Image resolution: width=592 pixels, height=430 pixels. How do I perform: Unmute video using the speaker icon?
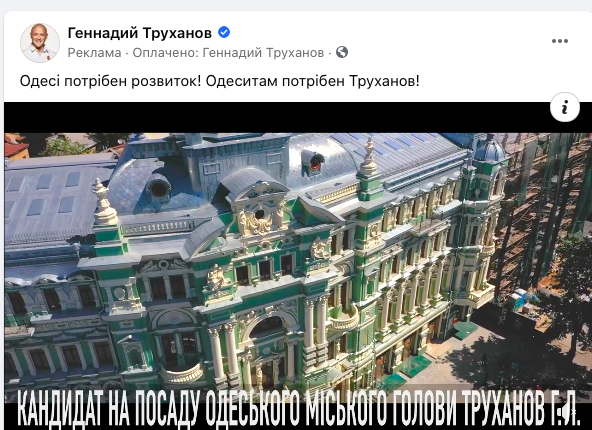565,415
